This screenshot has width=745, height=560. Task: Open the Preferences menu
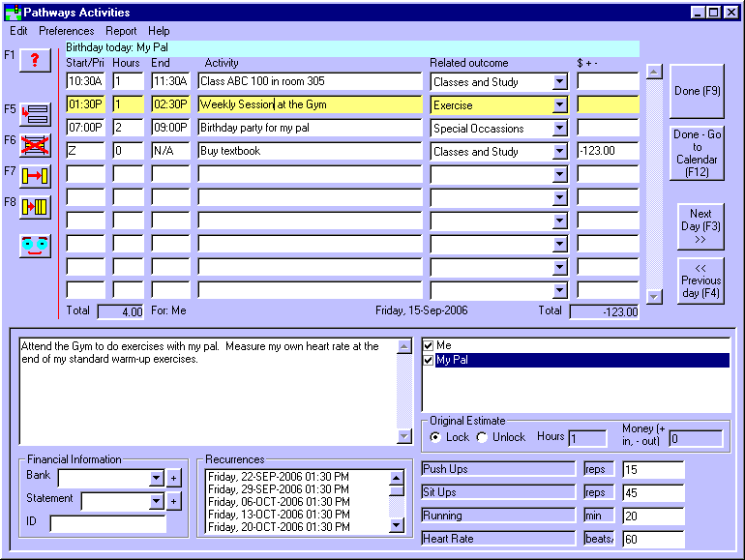tap(67, 31)
